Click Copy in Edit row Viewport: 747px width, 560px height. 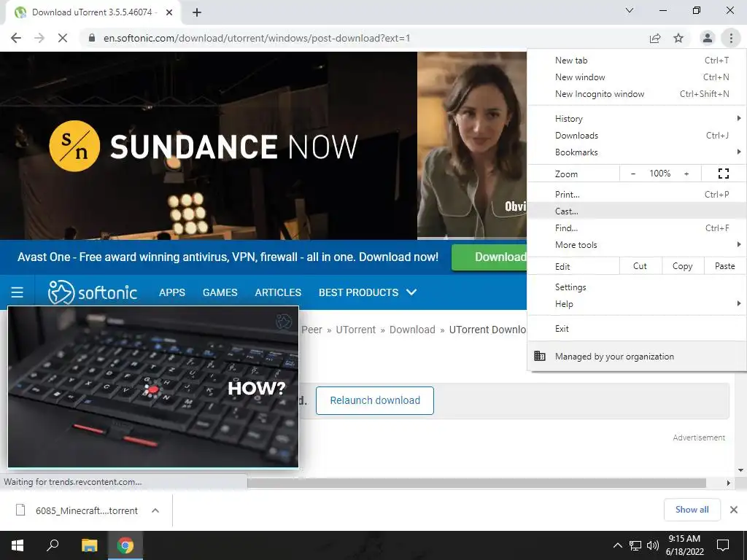click(x=683, y=266)
